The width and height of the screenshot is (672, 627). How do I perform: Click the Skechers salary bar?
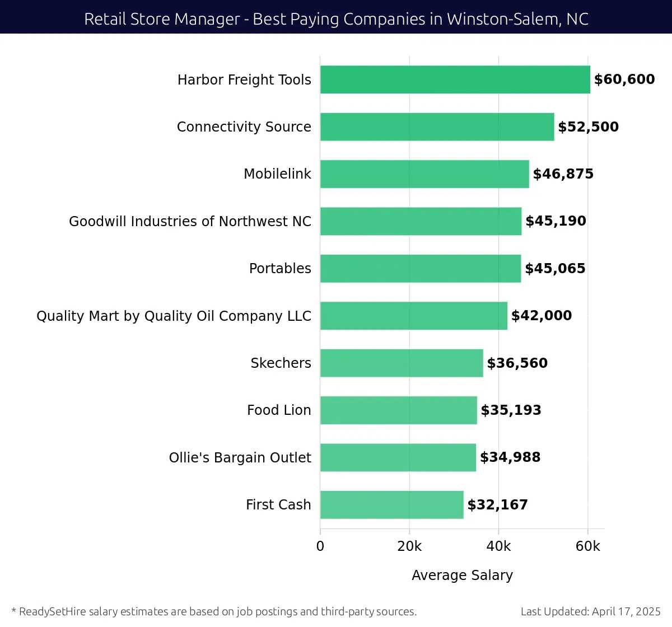pos(402,363)
